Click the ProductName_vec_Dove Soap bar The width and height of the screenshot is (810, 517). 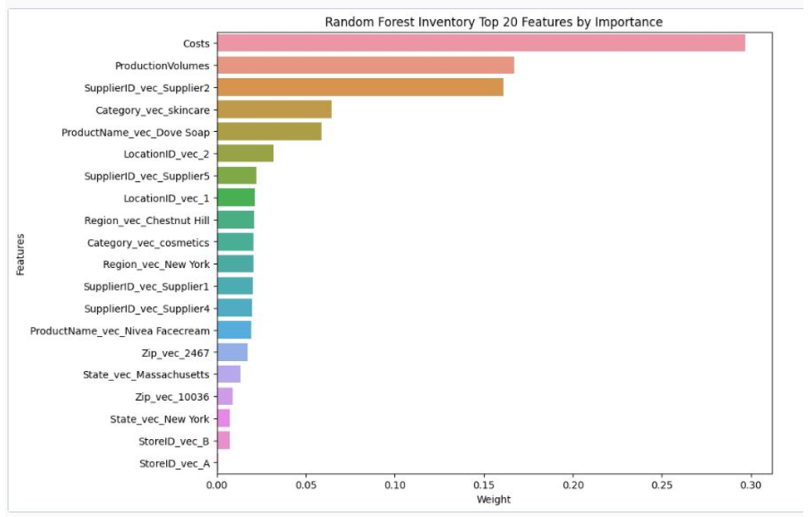tap(269, 132)
